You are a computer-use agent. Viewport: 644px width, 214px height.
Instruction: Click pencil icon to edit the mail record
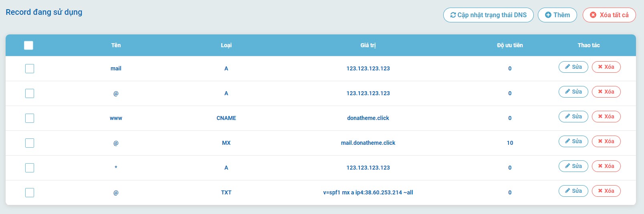567,67
